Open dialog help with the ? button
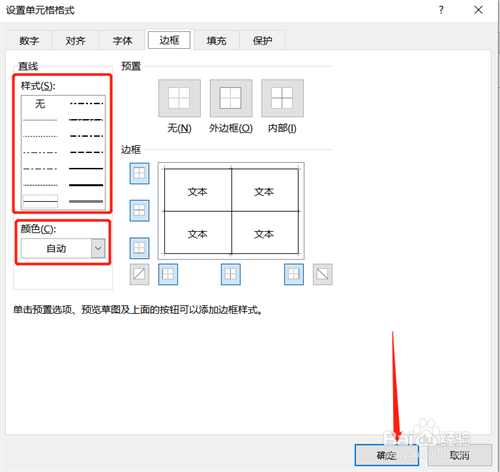Image resolution: width=500 pixels, height=472 pixels. pos(441,10)
